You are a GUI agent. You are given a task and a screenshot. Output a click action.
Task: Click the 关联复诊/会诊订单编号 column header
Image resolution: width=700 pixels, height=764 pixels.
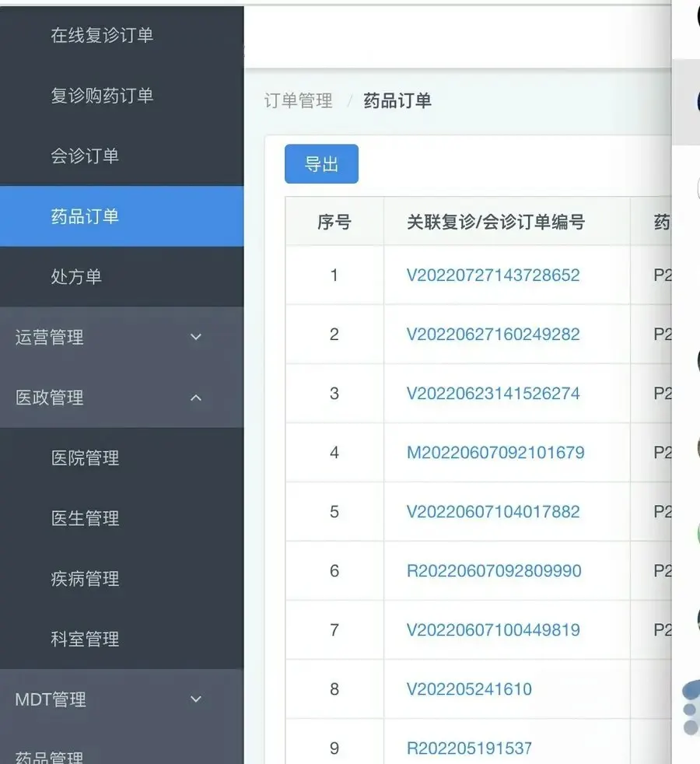(495, 223)
